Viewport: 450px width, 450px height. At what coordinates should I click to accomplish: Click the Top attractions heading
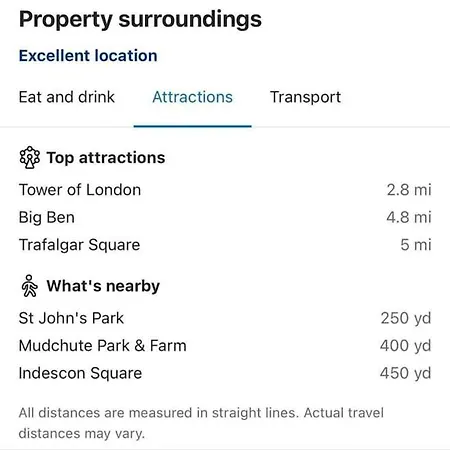(106, 158)
